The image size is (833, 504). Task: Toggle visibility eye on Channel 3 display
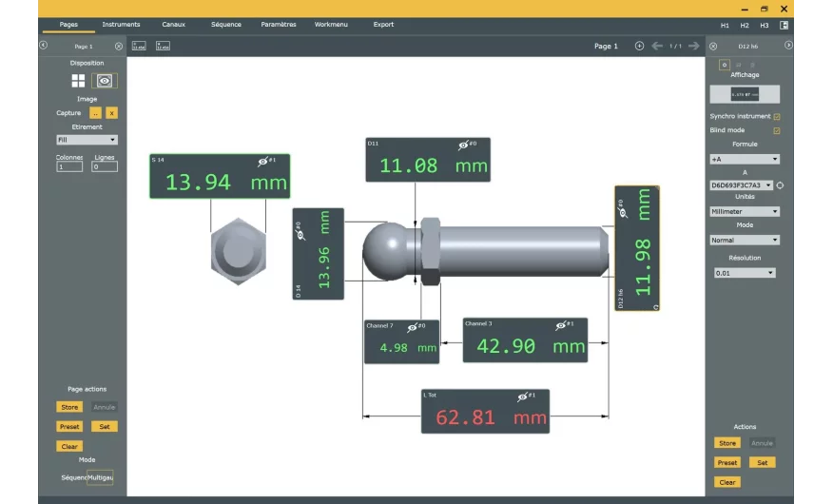point(561,325)
